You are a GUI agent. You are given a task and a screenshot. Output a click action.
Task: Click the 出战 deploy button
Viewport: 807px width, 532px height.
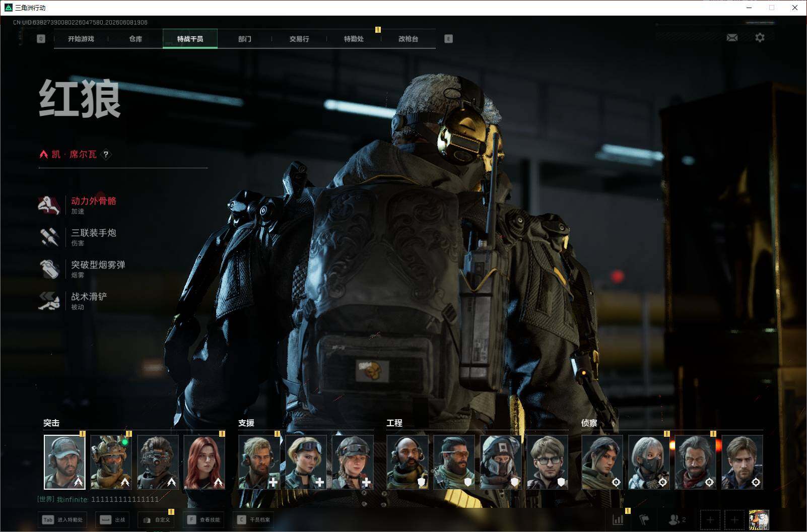[112, 519]
